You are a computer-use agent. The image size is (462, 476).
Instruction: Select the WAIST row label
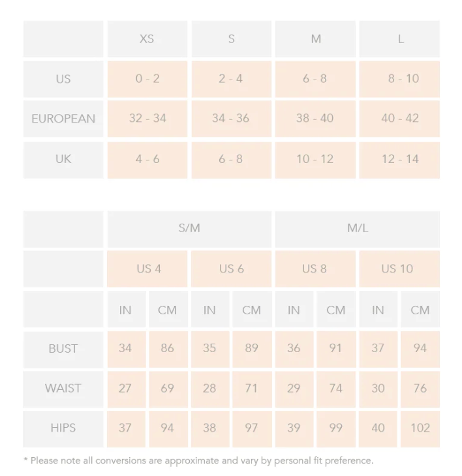[63, 389]
